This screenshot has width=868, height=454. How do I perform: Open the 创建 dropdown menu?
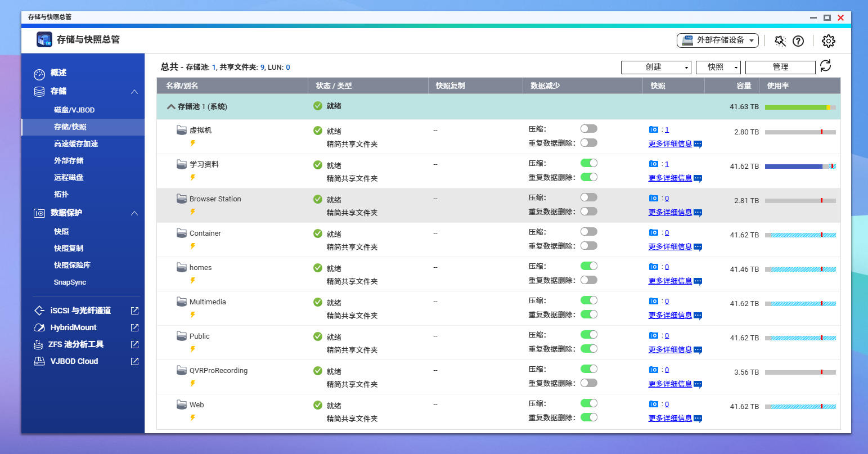point(656,68)
